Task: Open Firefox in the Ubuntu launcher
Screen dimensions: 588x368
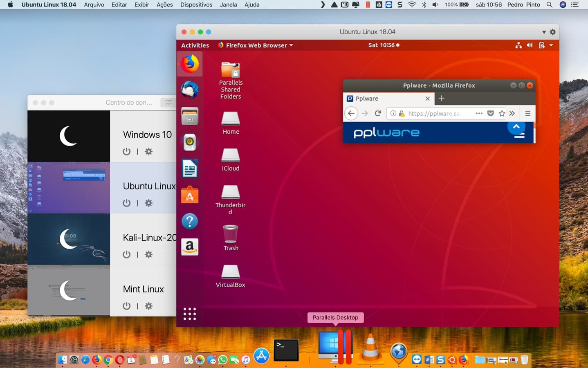Action: [190, 64]
